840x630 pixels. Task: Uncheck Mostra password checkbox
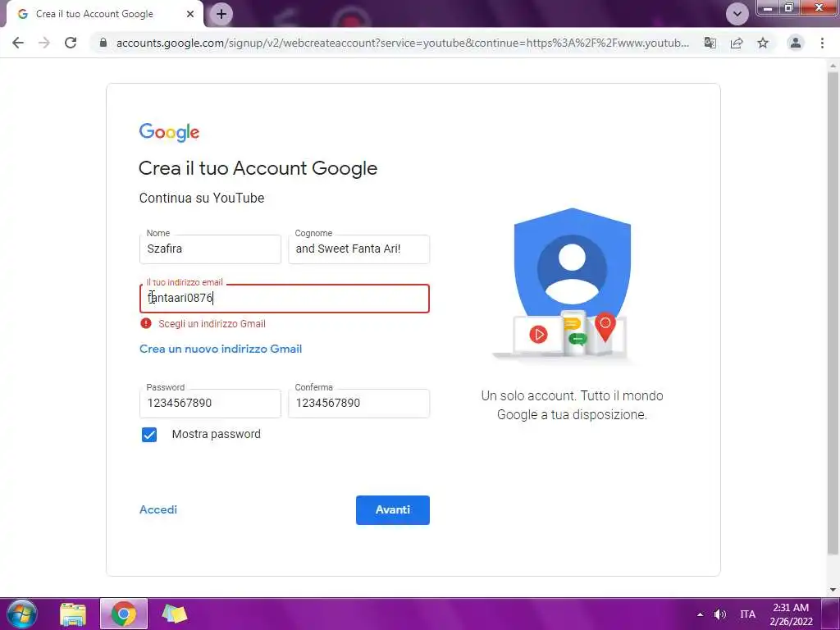point(149,435)
